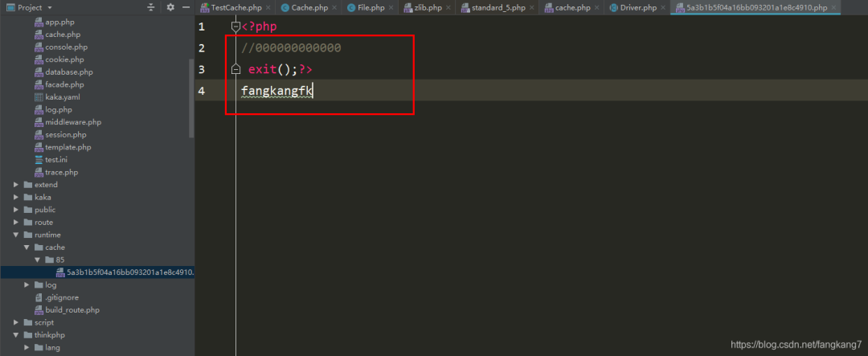Viewport: 868px width, 356px height.
Task: Open template.php in the project tree
Action: pyautogui.click(x=68, y=147)
